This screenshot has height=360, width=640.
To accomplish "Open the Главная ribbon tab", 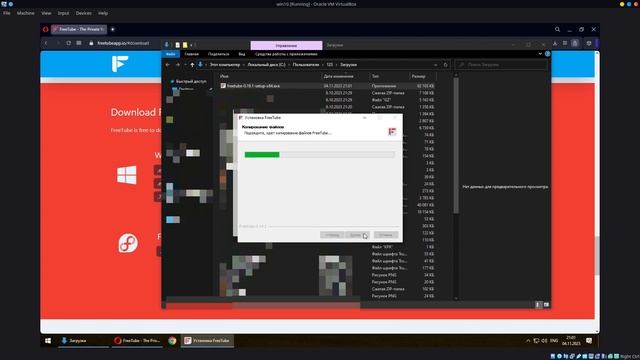I will pos(191,54).
